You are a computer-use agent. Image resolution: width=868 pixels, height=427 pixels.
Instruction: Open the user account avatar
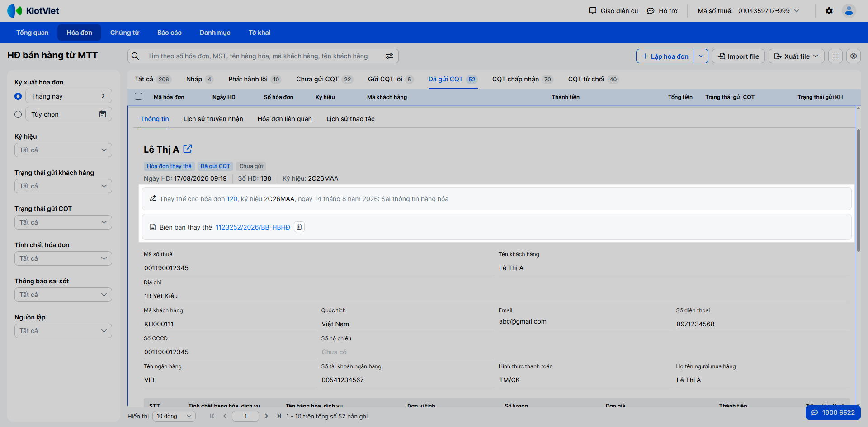click(849, 11)
